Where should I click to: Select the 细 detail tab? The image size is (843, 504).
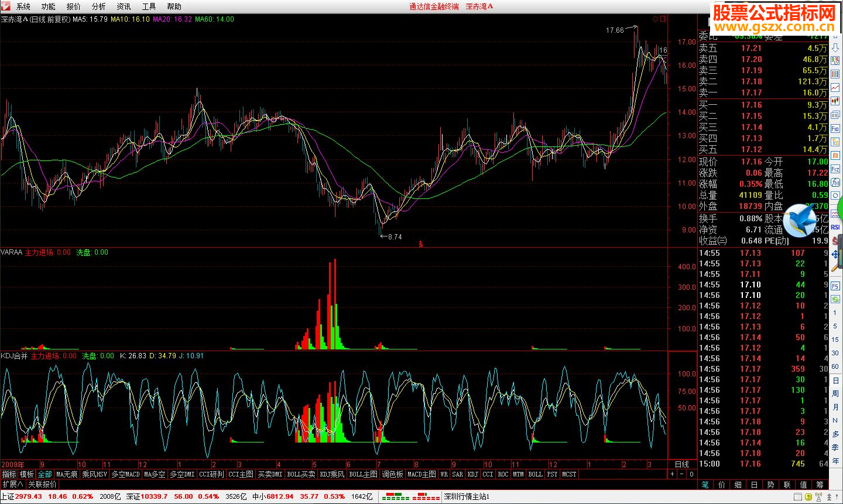738,485
